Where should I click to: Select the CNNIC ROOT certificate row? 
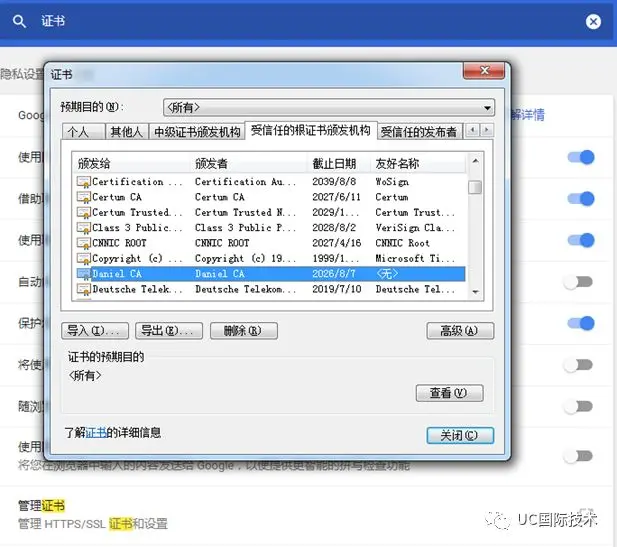[x=270, y=243]
